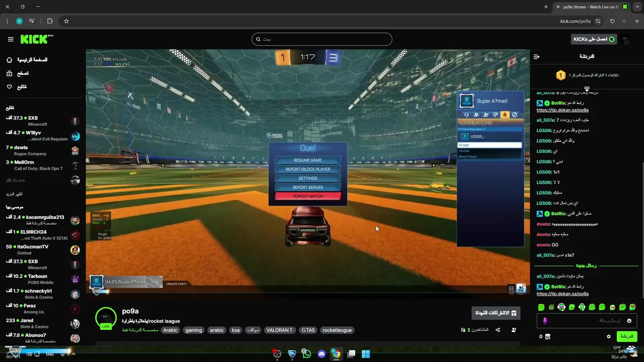Click po9a LIVE avatar
Viewport: 644px width, 362px height.
(106, 318)
